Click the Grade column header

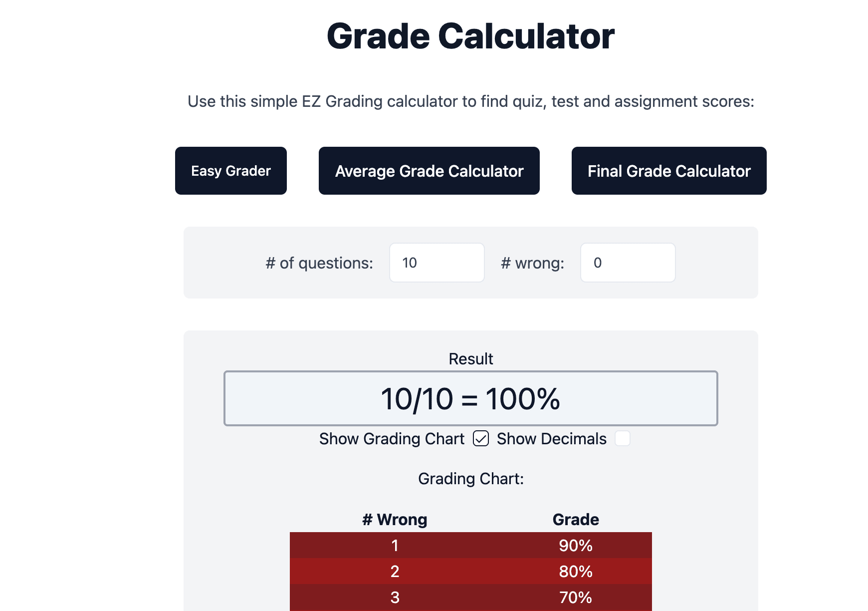tap(576, 520)
